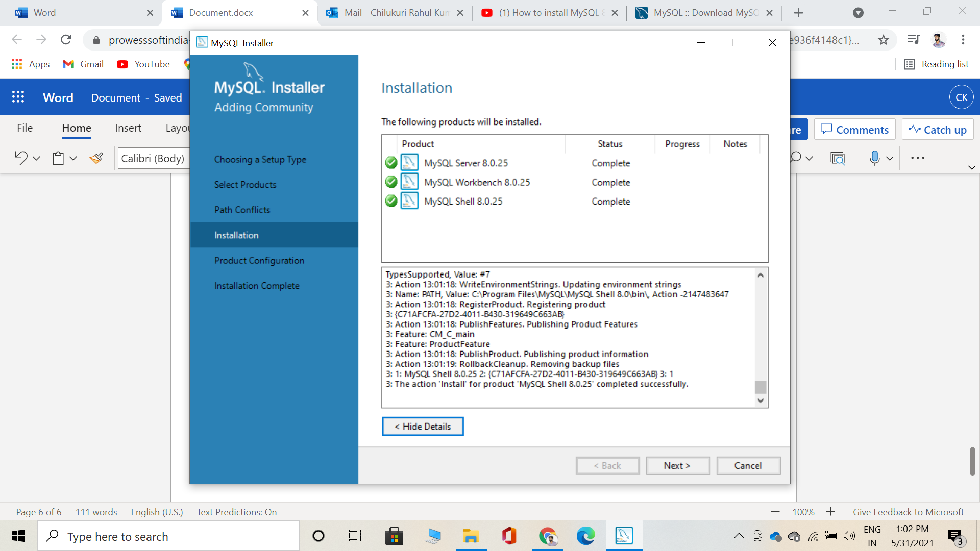The height and width of the screenshot is (551, 980).
Task: Click green checkmark beside MySQL Server 8.0.25
Action: 391,163
